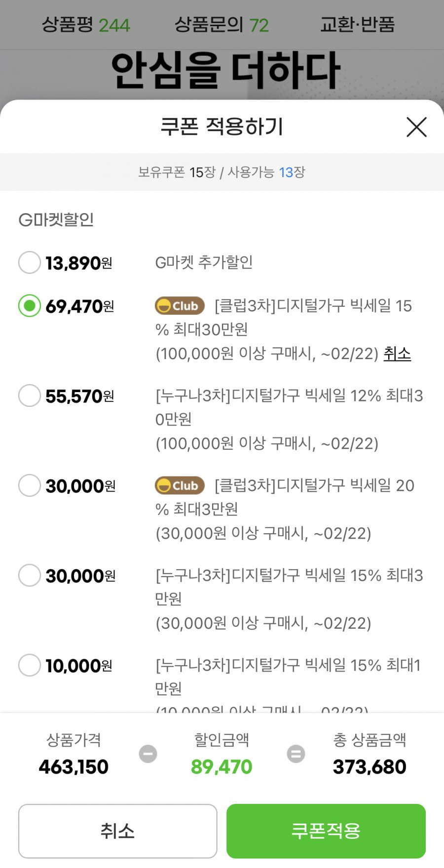The width and height of the screenshot is (444, 868).
Task: Select the 30,000원 Club 20% coupon radio button
Action: (x=30, y=485)
